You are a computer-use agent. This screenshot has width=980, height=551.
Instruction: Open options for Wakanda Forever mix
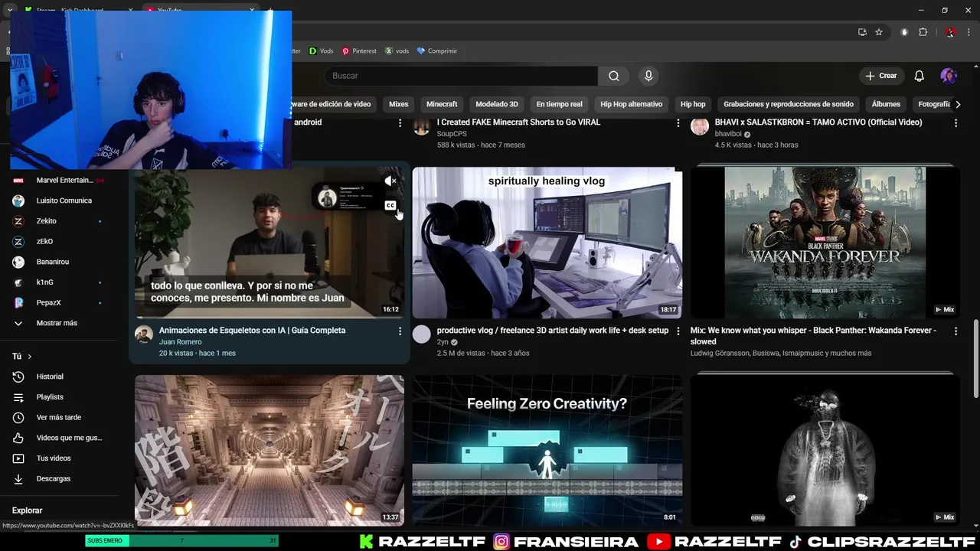955,331
